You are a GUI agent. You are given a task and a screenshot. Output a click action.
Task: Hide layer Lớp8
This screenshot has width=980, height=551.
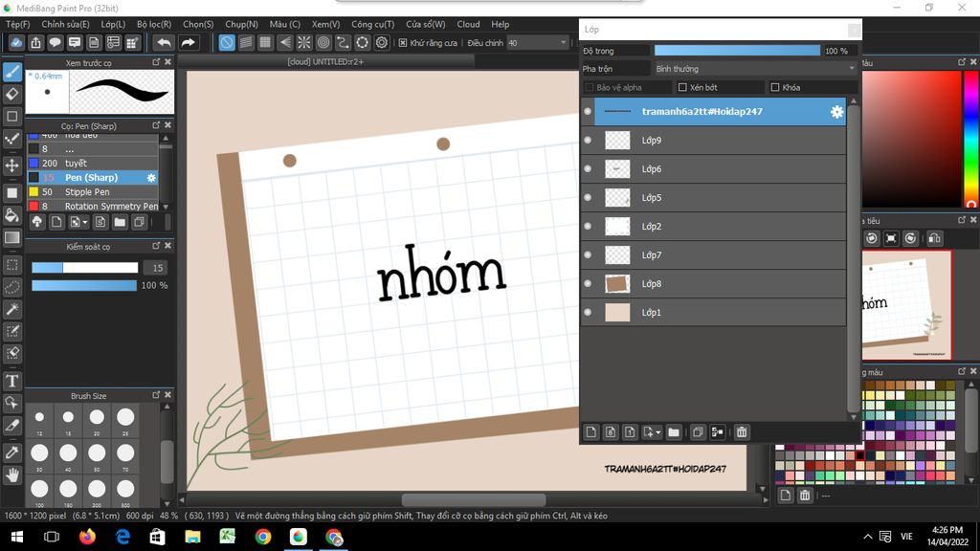pos(588,283)
